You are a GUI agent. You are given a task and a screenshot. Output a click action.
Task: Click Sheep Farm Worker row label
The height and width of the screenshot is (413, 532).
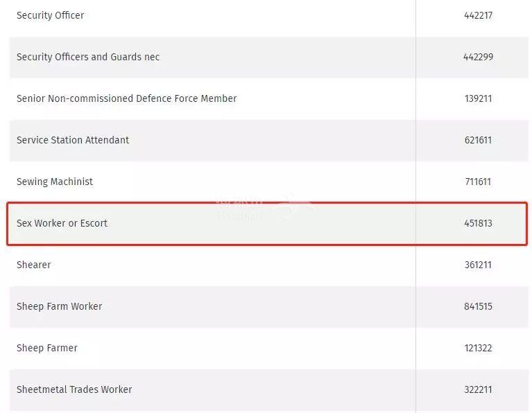click(60, 306)
